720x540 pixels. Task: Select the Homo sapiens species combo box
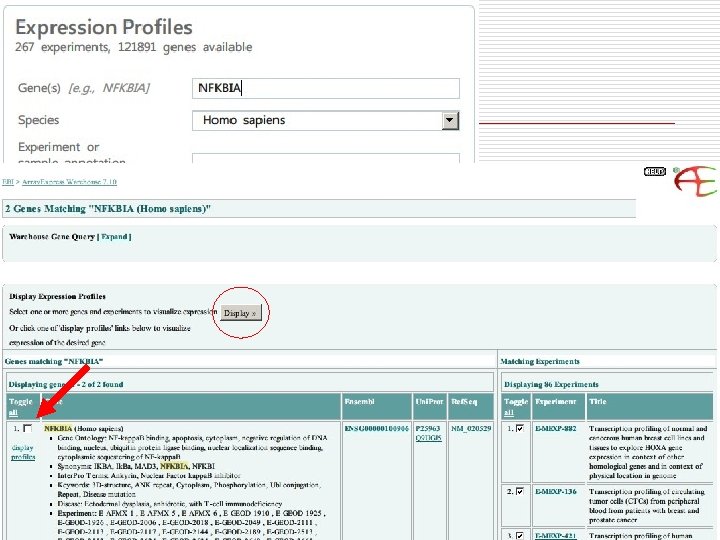[326, 121]
